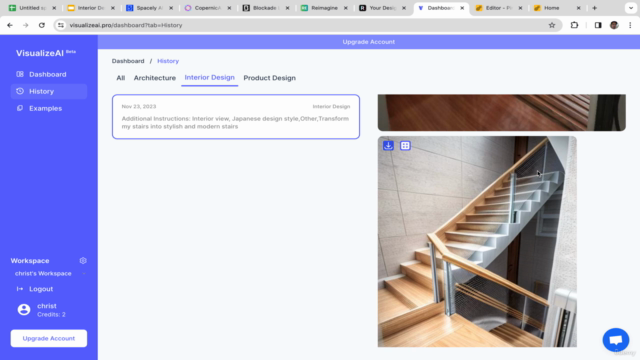Close the Reimagine browser tab
Image resolution: width=640 pixels, height=360 pixels.
(346, 8)
